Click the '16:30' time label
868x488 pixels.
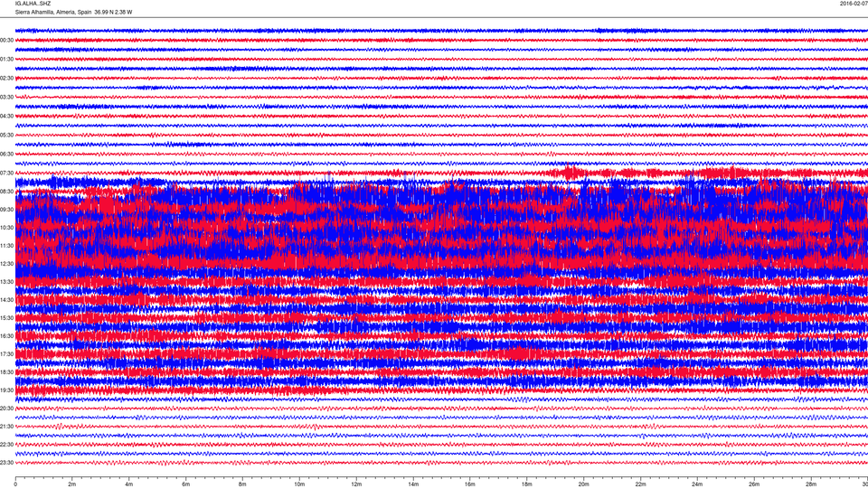(6, 336)
